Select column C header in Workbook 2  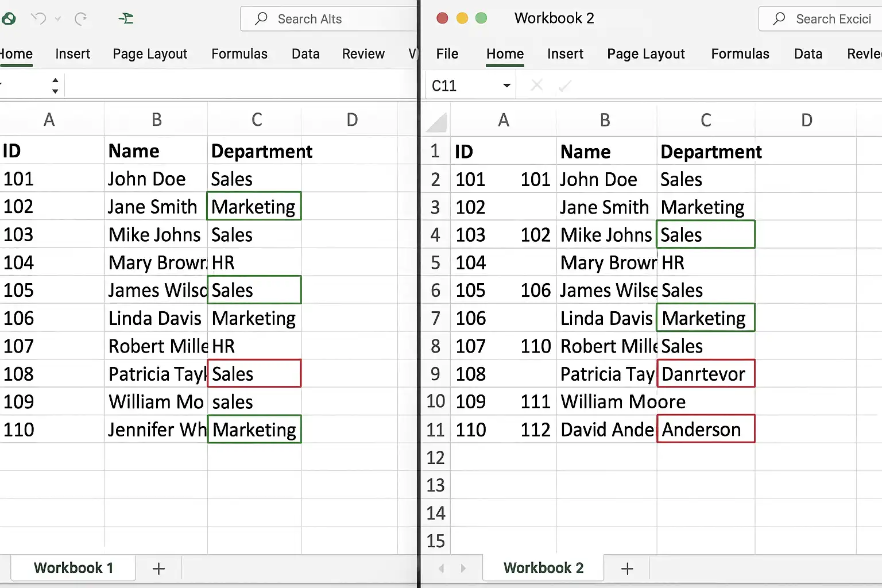(706, 120)
